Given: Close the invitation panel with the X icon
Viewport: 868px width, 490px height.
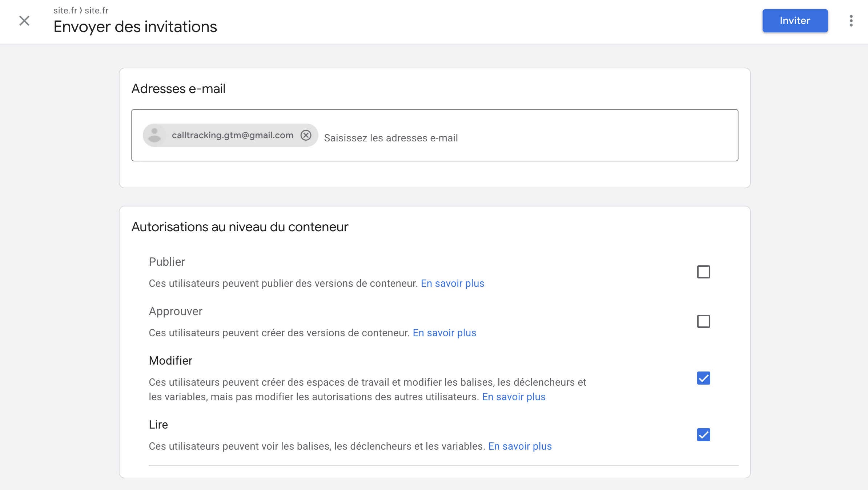Looking at the screenshot, I should [24, 21].
